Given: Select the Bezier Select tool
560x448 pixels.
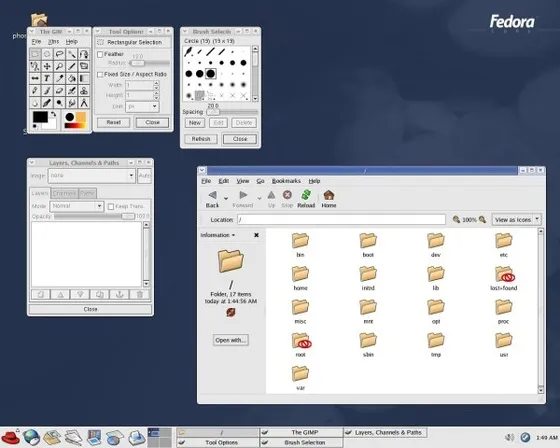Looking at the screenshot, I should [84, 54].
